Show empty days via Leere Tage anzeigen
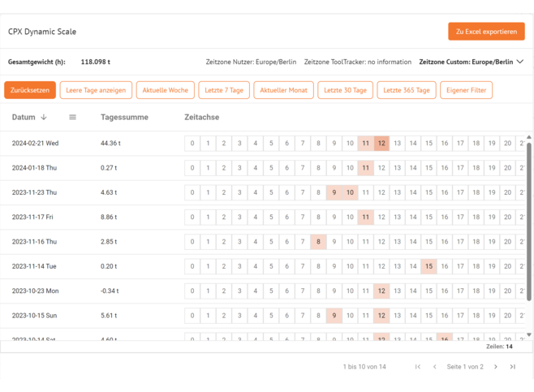Screen dimensions: 534x392 click(x=96, y=90)
